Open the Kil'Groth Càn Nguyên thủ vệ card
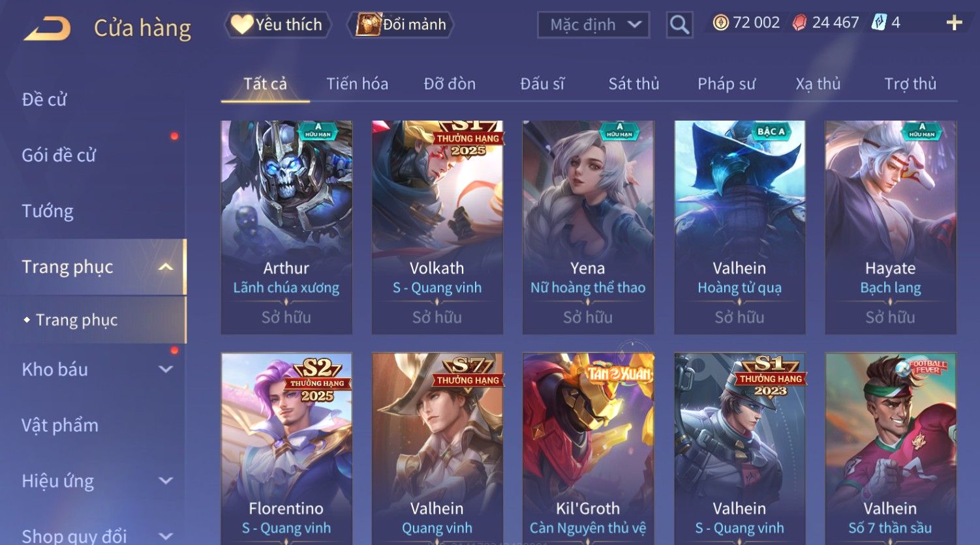 [x=588, y=449]
